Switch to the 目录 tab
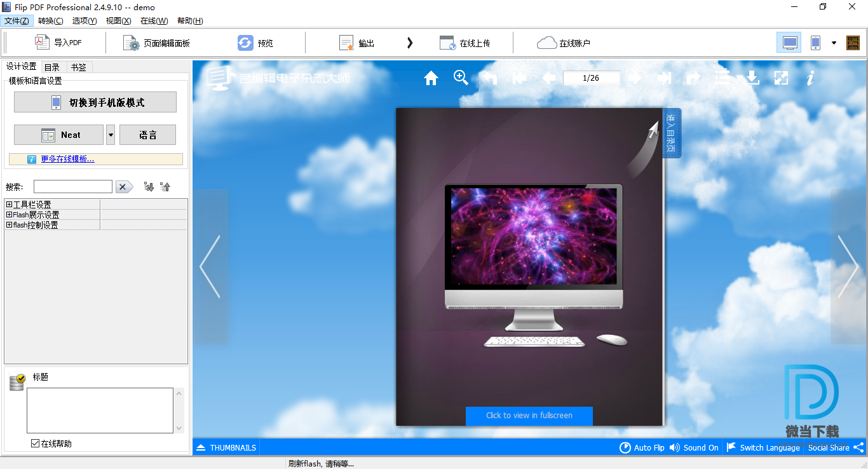 click(52, 67)
